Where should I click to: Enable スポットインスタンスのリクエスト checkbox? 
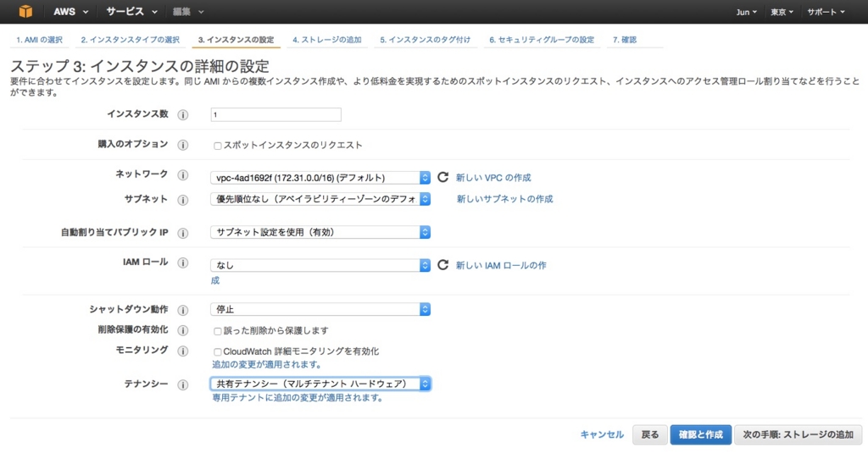click(218, 146)
